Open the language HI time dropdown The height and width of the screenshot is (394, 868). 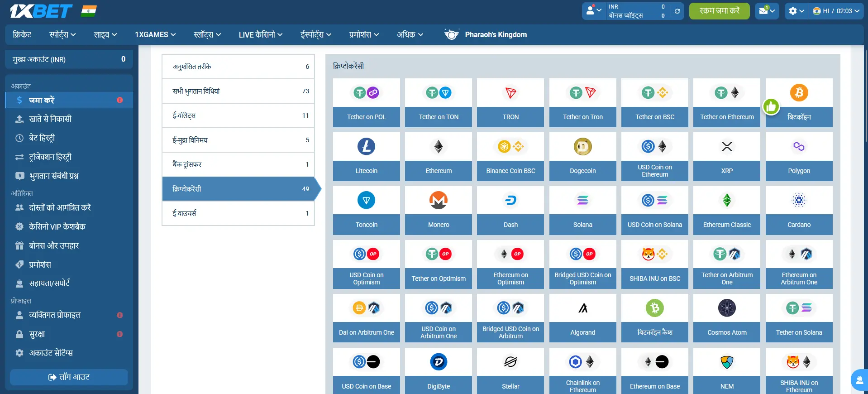click(836, 11)
